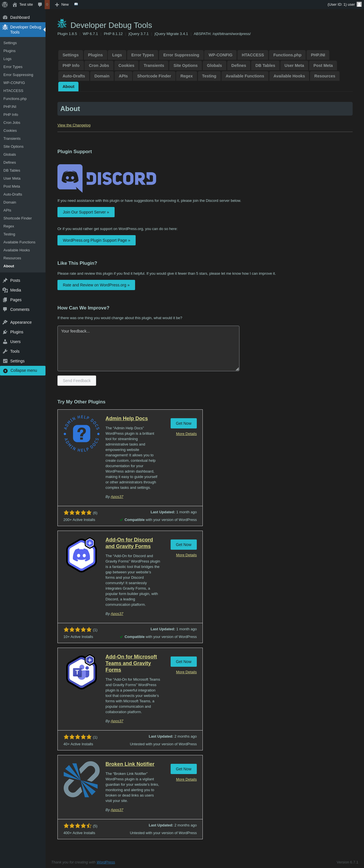The image size is (364, 868).
Task: Click the Dashboard gauge icon
Action: click(x=5, y=17)
